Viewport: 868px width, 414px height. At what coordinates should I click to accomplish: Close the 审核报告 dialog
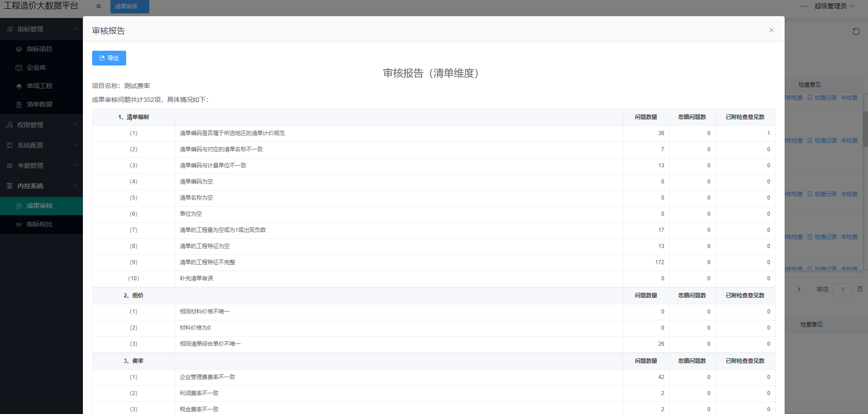[x=771, y=30]
